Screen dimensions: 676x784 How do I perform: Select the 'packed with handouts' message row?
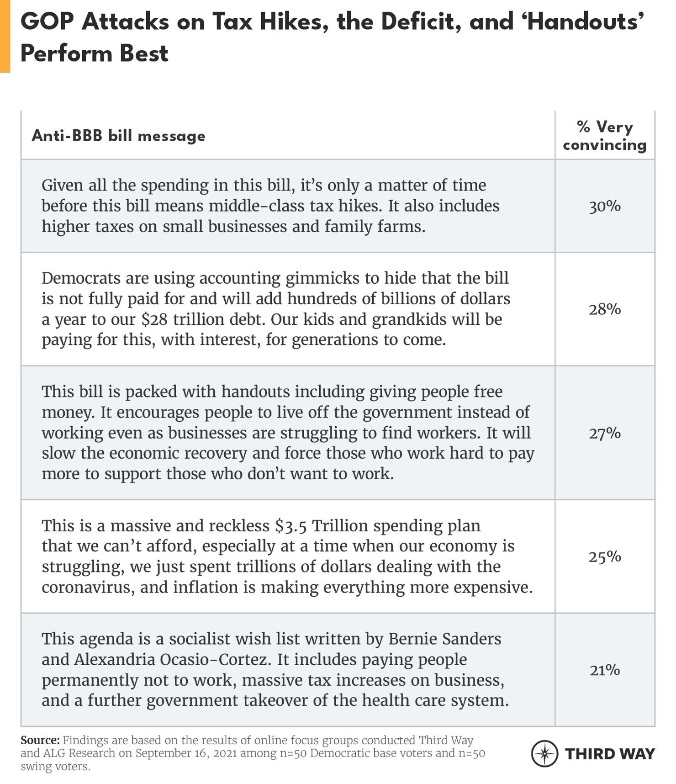click(x=288, y=432)
